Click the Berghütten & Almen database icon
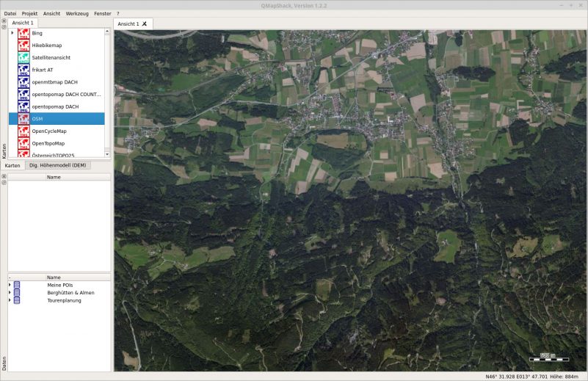588x381 pixels. (x=17, y=293)
